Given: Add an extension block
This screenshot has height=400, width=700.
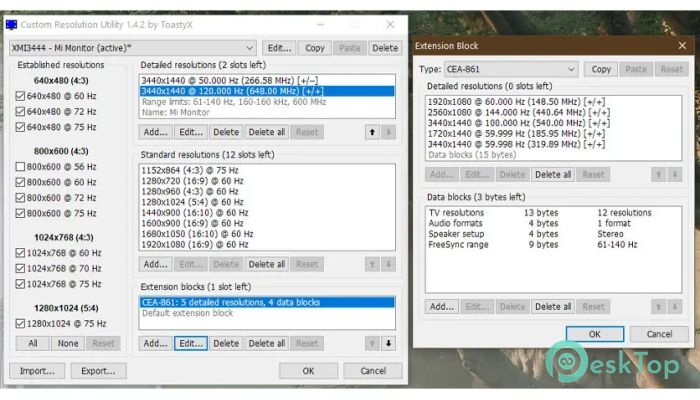Looking at the screenshot, I should coord(155,343).
